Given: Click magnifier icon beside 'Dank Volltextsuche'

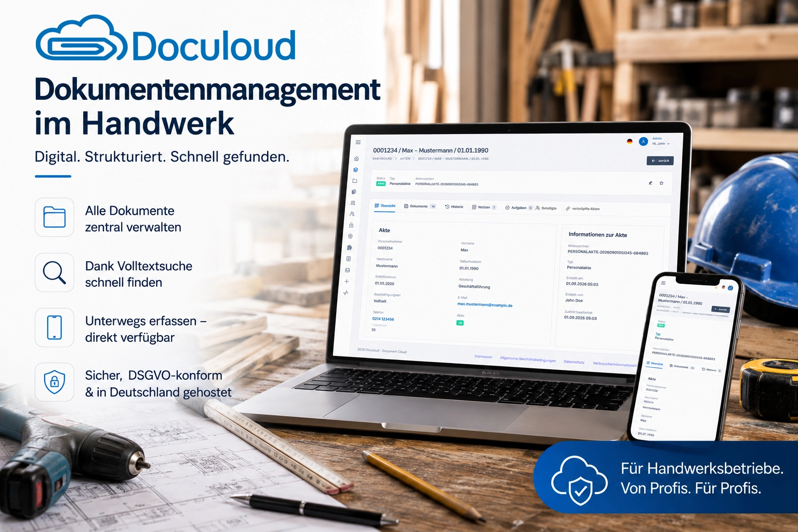Looking at the screenshot, I should [55, 272].
